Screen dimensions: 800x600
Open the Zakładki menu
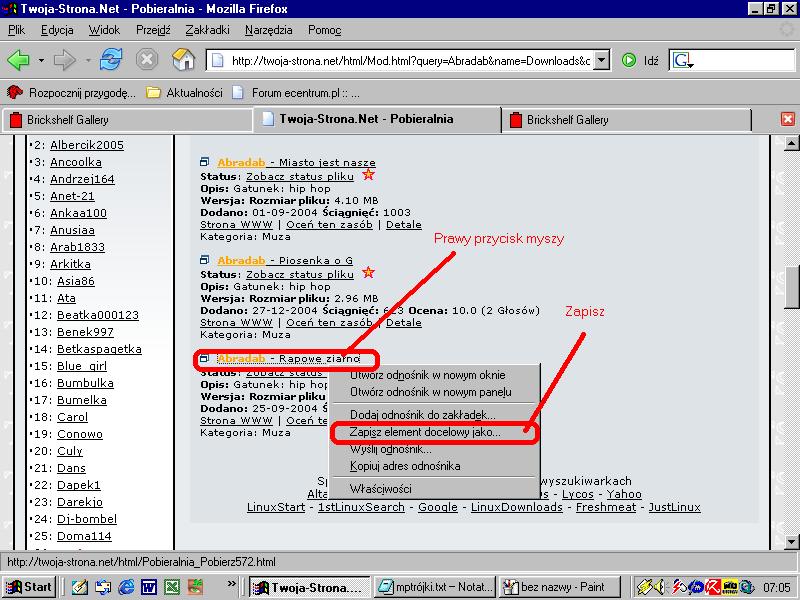[x=207, y=30]
